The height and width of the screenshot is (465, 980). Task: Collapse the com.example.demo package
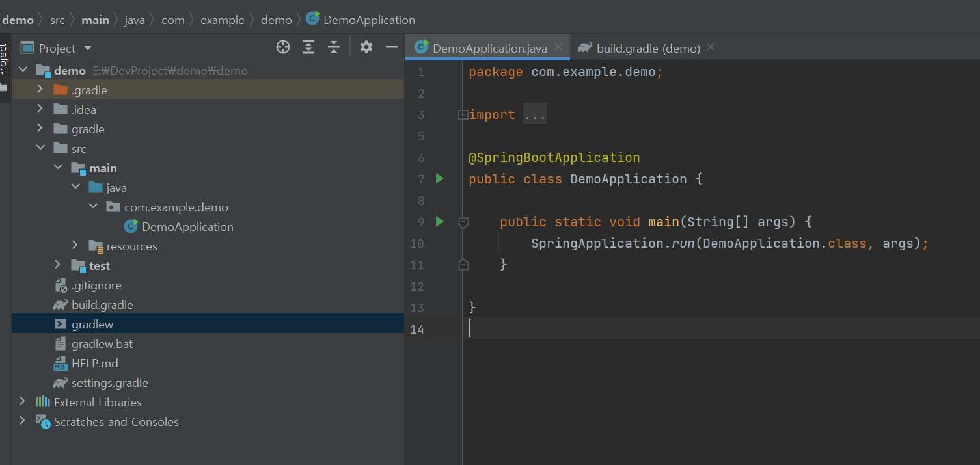pos(93,207)
